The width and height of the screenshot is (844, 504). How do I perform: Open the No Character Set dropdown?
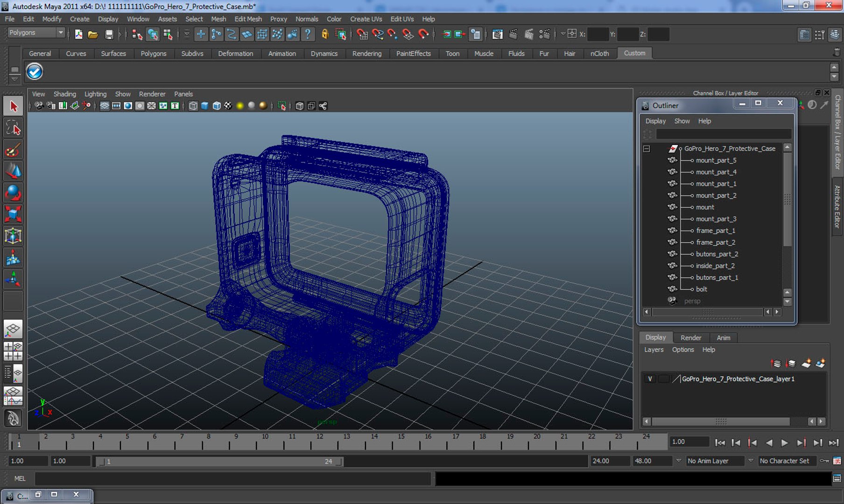click(x=787, y=461)
